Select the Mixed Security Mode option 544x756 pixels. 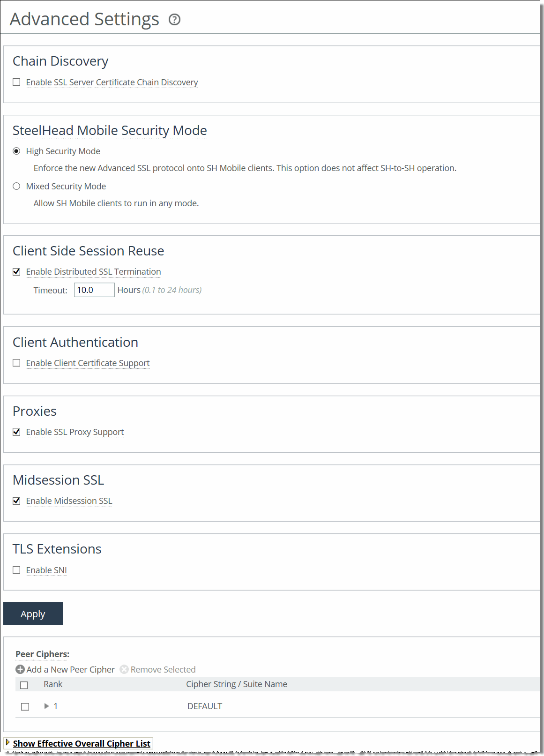point(16,186)
